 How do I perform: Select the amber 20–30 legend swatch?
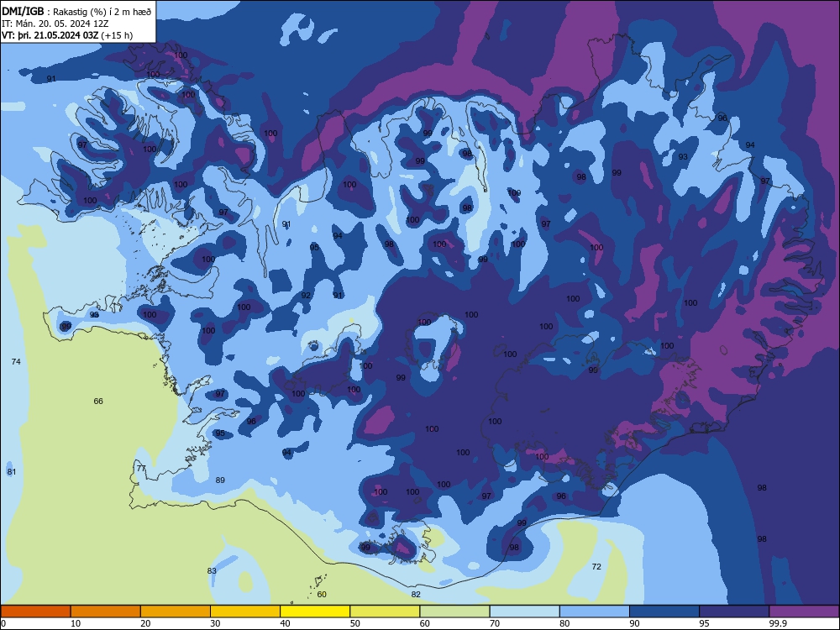(x=176, y=612)
